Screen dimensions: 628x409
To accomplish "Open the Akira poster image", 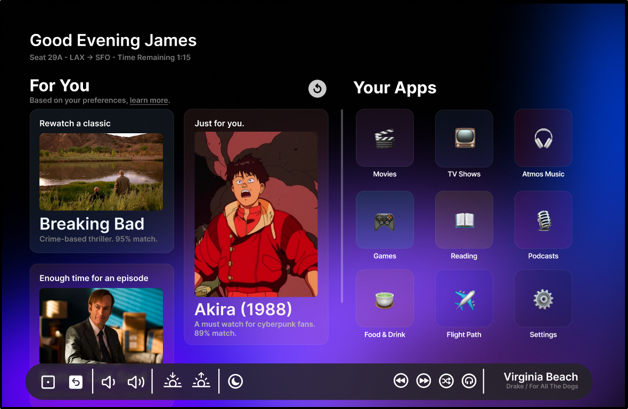I will 256,214.
